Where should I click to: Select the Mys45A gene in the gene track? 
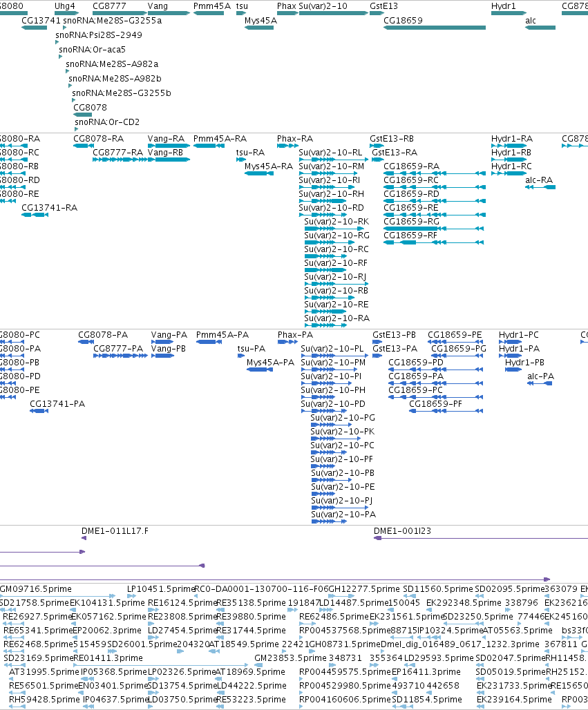259,28
